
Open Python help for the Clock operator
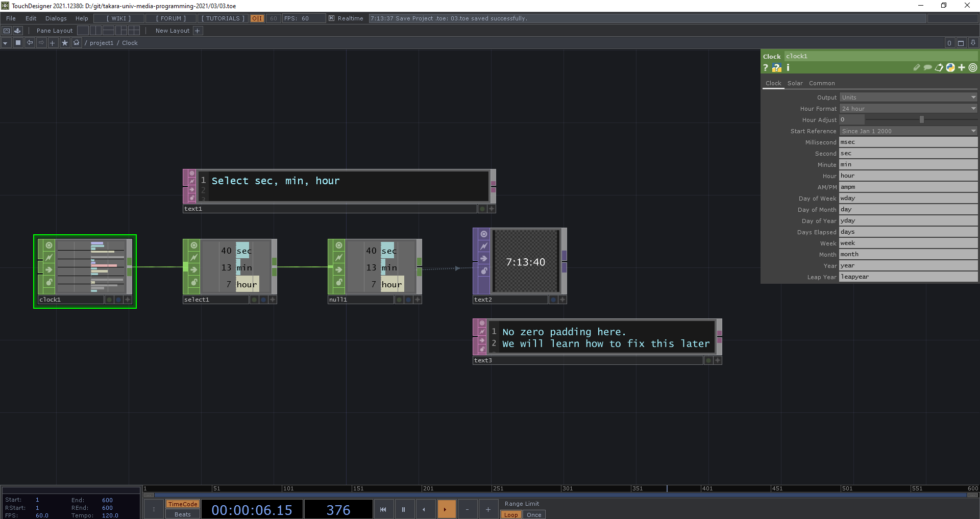click(776, 68)
